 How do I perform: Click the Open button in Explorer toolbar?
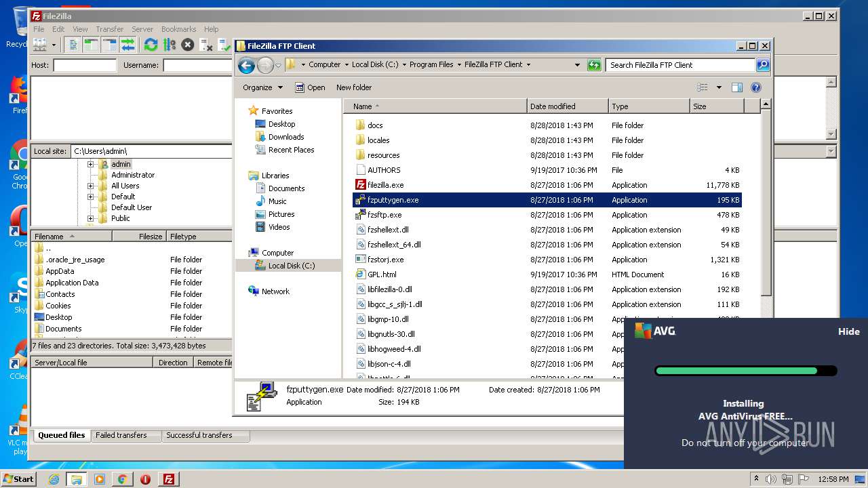coord(310,87)
